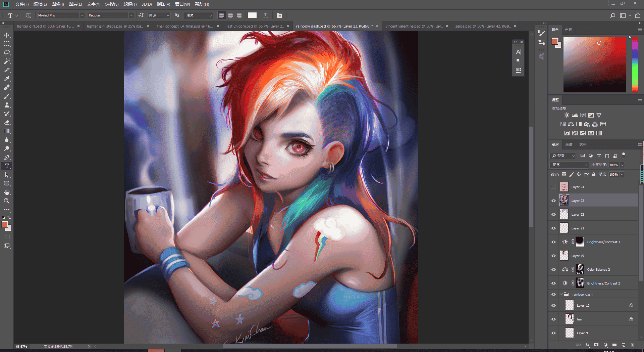Toggle visibility of Color Balance 2 layer
This screenshot has height=352, width=644.
pyautogui.click(x=553, y=269)
